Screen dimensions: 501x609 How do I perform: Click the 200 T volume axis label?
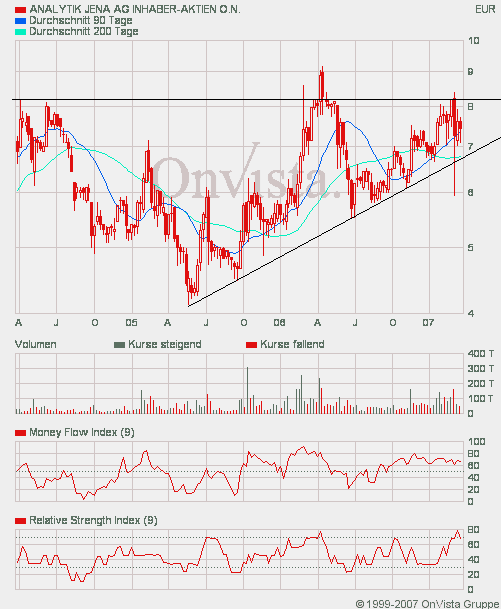coord(481,384)
